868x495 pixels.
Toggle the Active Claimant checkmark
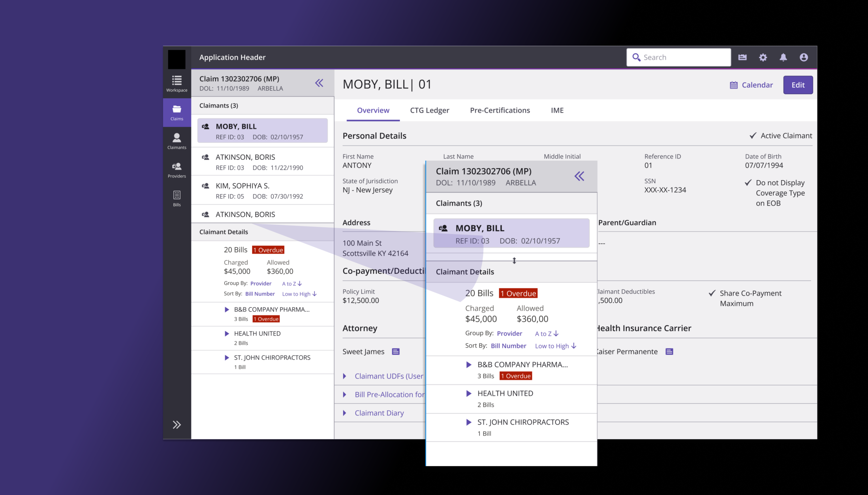point(753,136)
